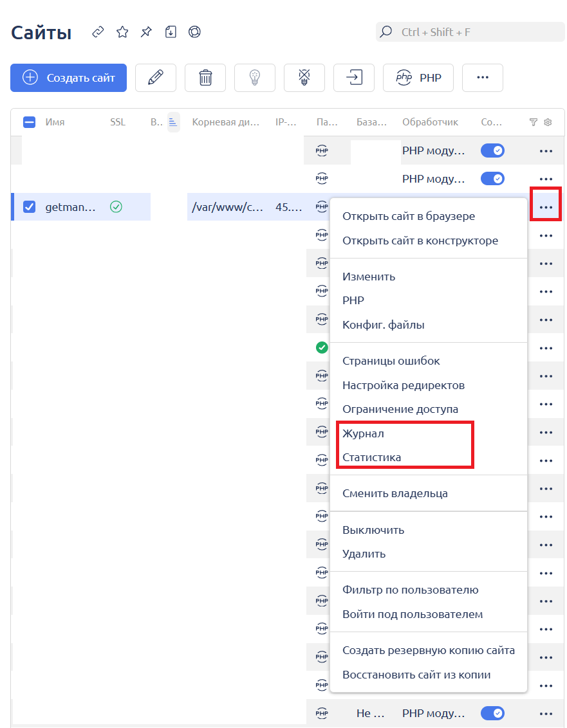Open table column settings gear

pos(548,122)
